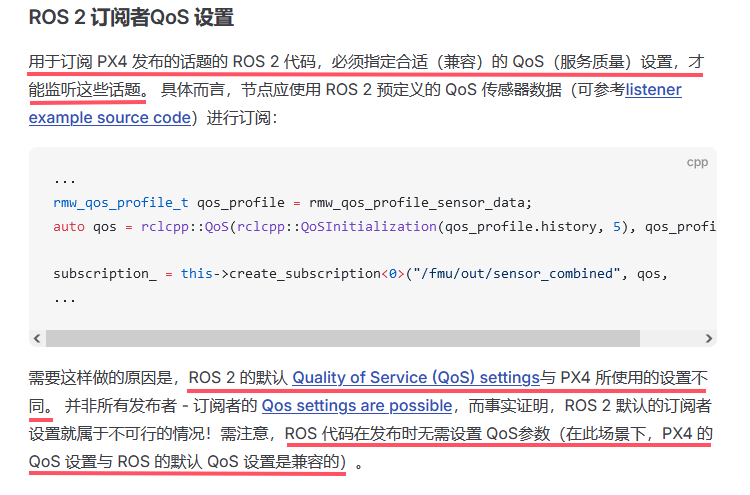Click the subscription_ variable in code
The width and height of the screenshot is (750, 495).
click(x=105, y=274)
